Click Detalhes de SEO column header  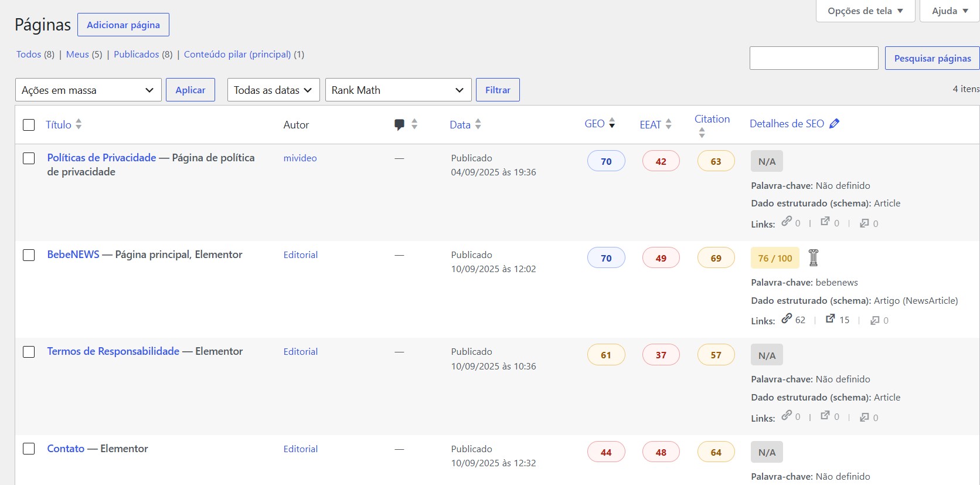point(787,124)
